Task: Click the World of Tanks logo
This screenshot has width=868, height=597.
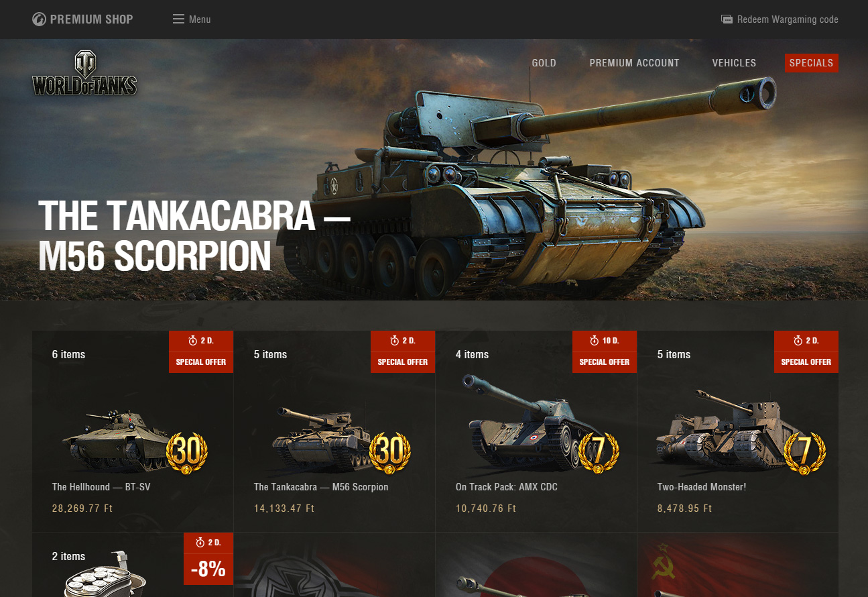Action: 84,73
